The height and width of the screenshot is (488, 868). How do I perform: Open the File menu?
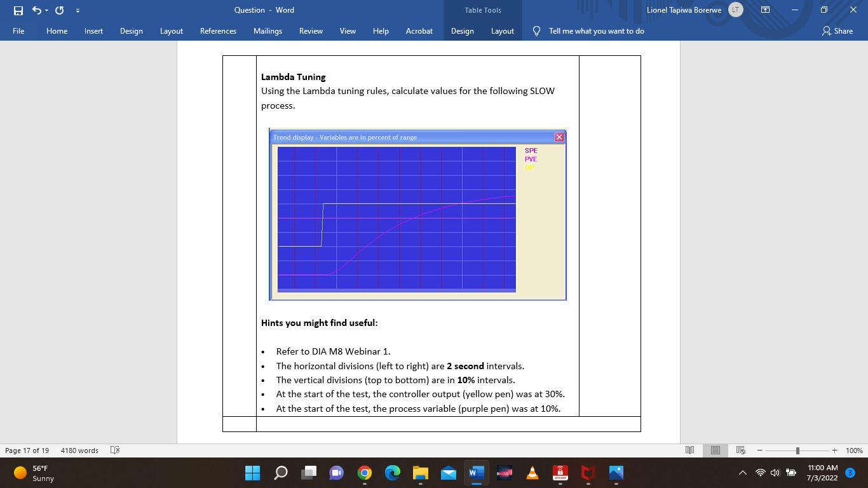[18, 30]
